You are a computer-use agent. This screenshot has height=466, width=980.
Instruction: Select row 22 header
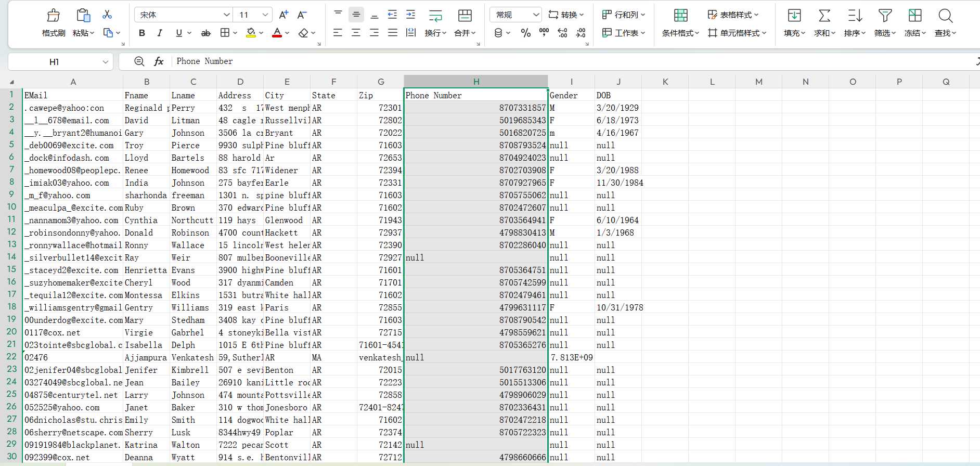coord(11,357)
